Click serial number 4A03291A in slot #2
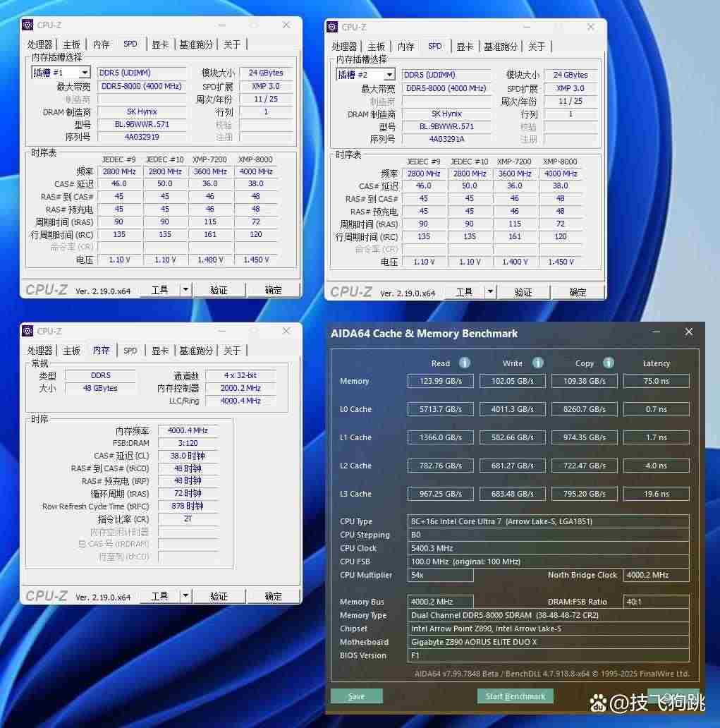This screenshot has height=728, width=720. 446,139
